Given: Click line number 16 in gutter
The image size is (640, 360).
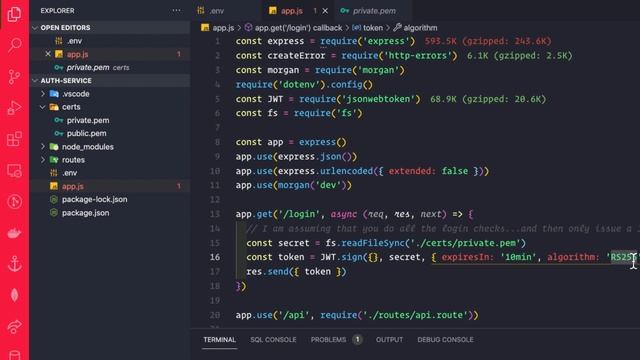Looking at the screenshot, I should (x=215, y=257).
